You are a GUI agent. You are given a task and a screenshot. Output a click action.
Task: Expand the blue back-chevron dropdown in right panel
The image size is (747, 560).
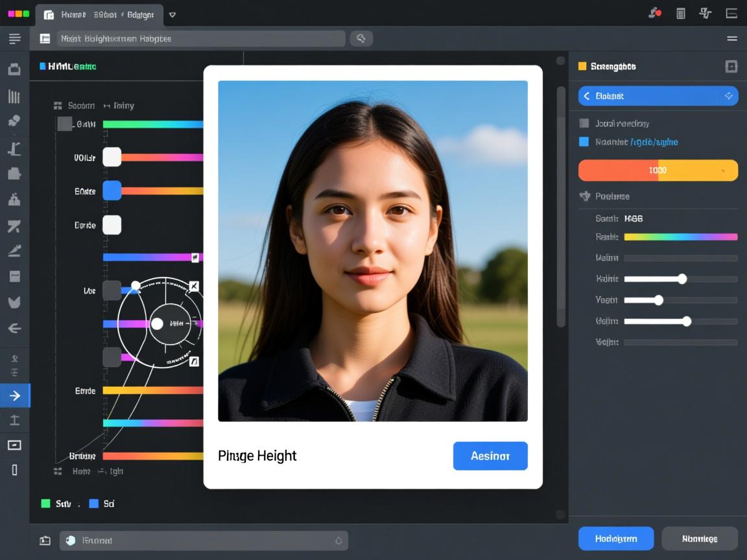pyautogui.click(x=658, y=96)
